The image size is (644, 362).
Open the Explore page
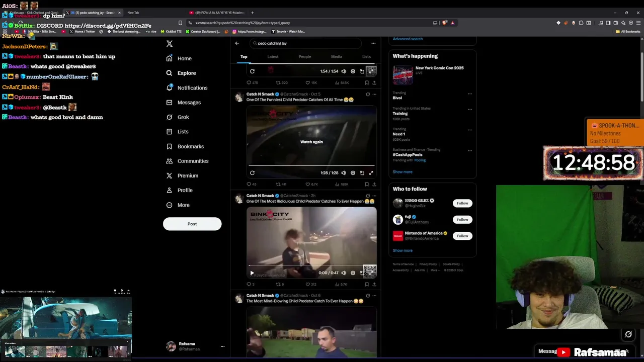[181, 73]
